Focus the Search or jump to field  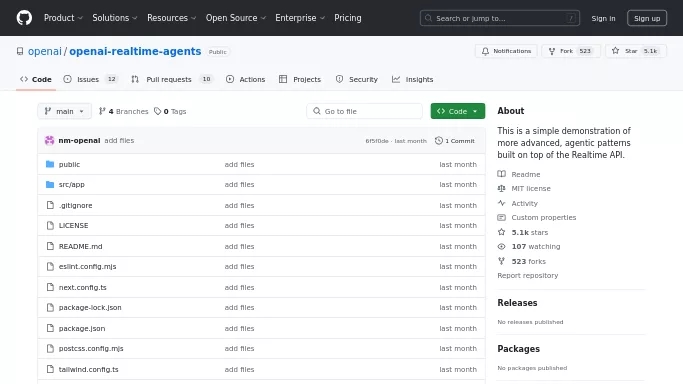point(500,18)
